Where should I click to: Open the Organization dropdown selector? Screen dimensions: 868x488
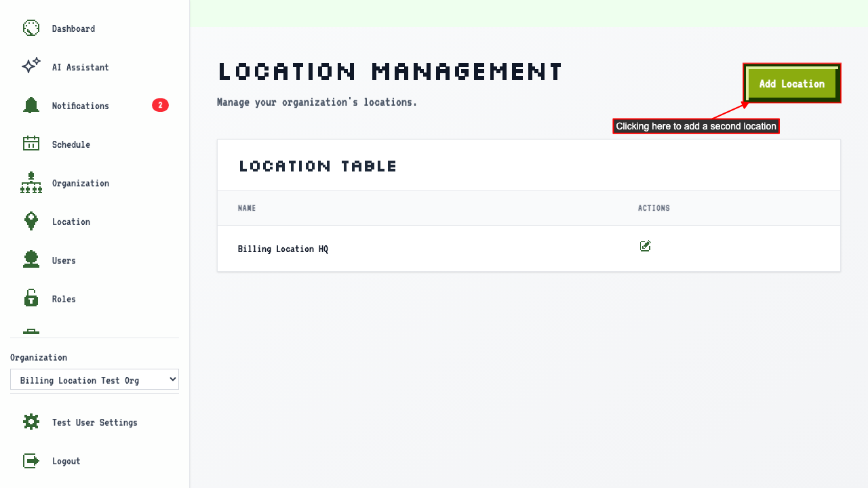(94, 380)
